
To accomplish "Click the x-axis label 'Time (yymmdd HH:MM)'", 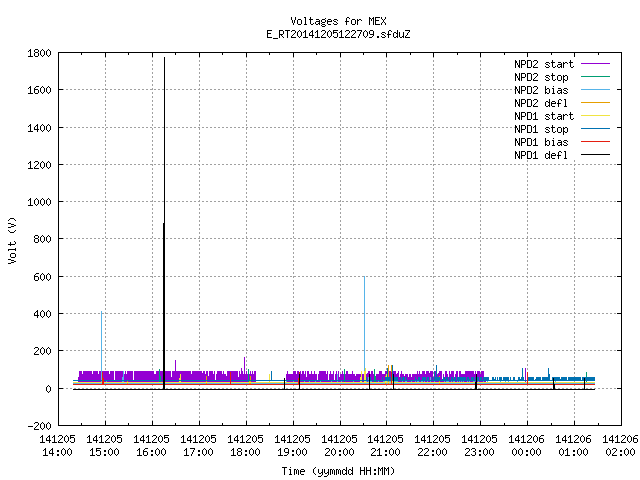I will coord(338,471).
